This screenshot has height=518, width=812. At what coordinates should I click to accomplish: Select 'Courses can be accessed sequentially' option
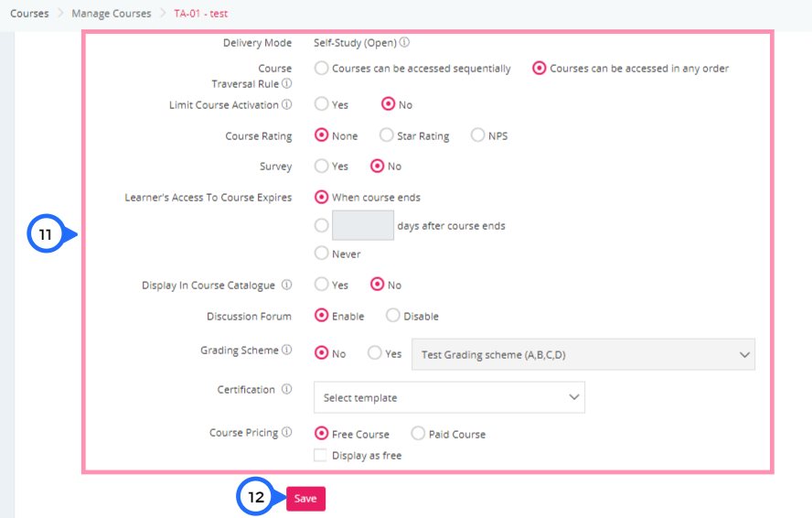322,68
